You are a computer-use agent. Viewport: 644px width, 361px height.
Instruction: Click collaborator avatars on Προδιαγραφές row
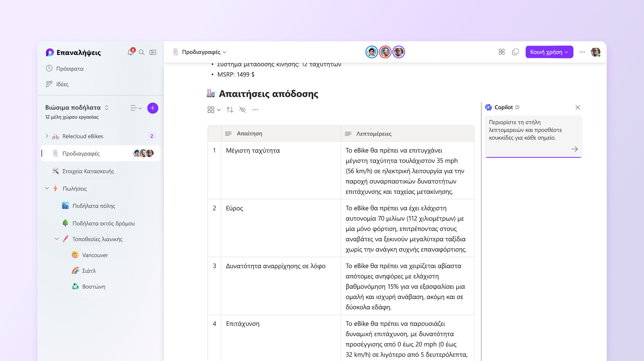click(x=143, y=153)
